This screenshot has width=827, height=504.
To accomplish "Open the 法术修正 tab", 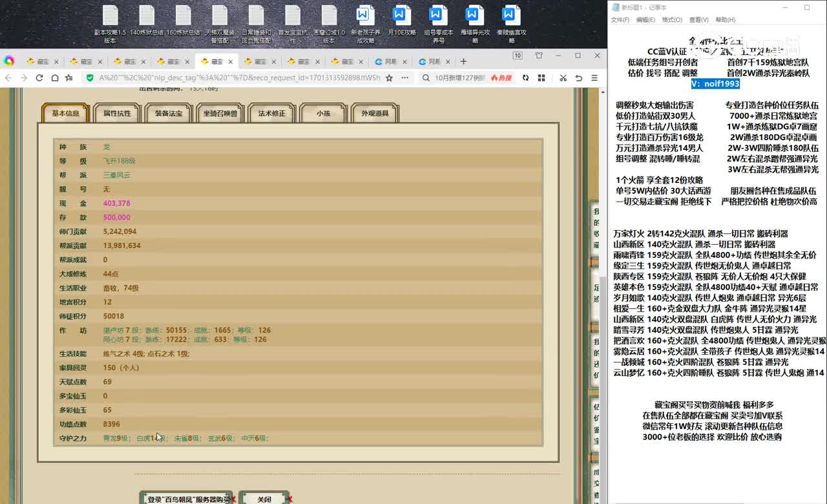I will 272,113.
